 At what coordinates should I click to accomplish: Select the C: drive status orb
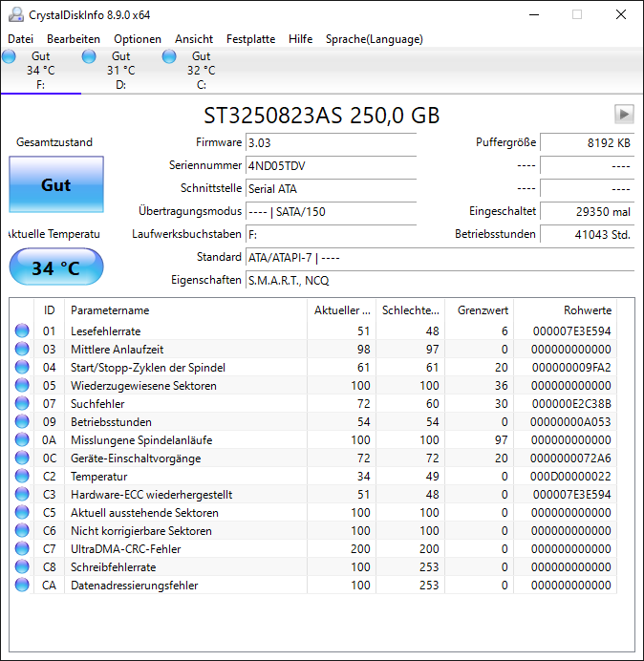tap(169, 56)
